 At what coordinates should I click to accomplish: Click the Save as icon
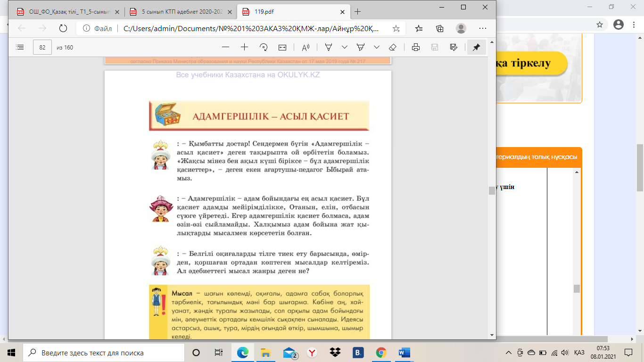point(454,47)
